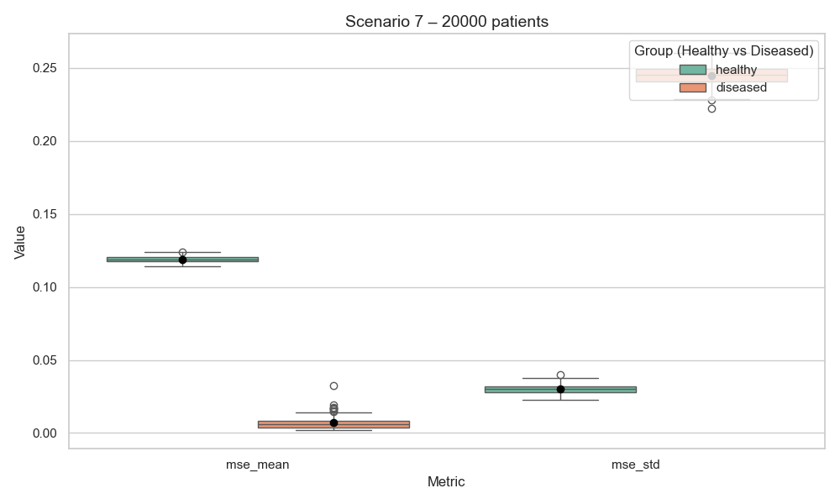Click the legend title 'Group (Healthy vs Diseased)'
Screen dimensions: 840x504
coord(723,51)
